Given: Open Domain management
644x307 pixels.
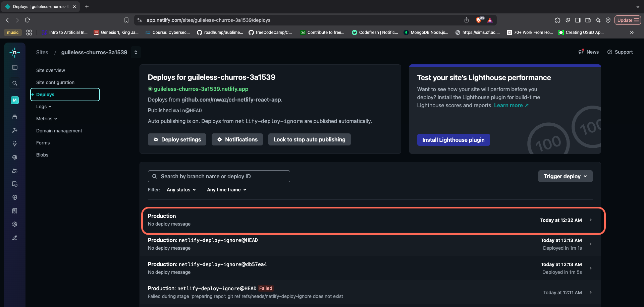Looking at the screenshot, I should [x=59, y=131].
